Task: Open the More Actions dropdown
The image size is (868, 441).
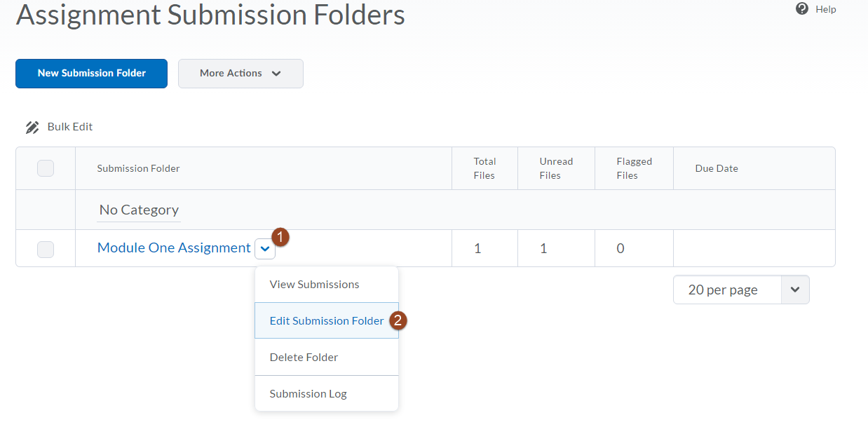Action: (240, 74)
